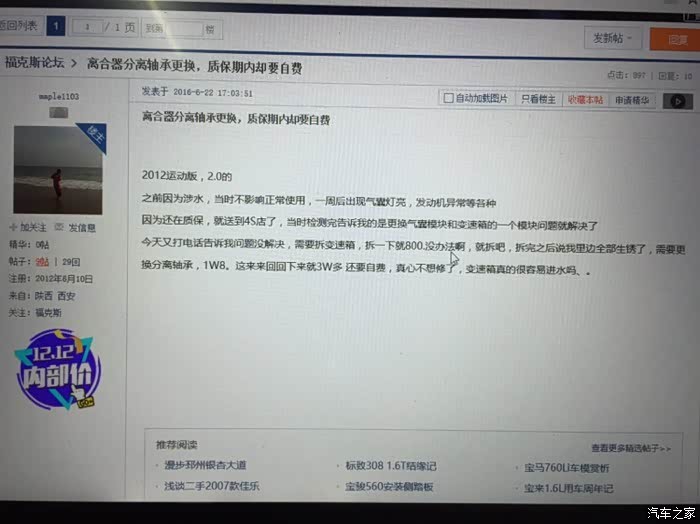Click the orange 回复 button
The image size is (700, 524).
675,40
